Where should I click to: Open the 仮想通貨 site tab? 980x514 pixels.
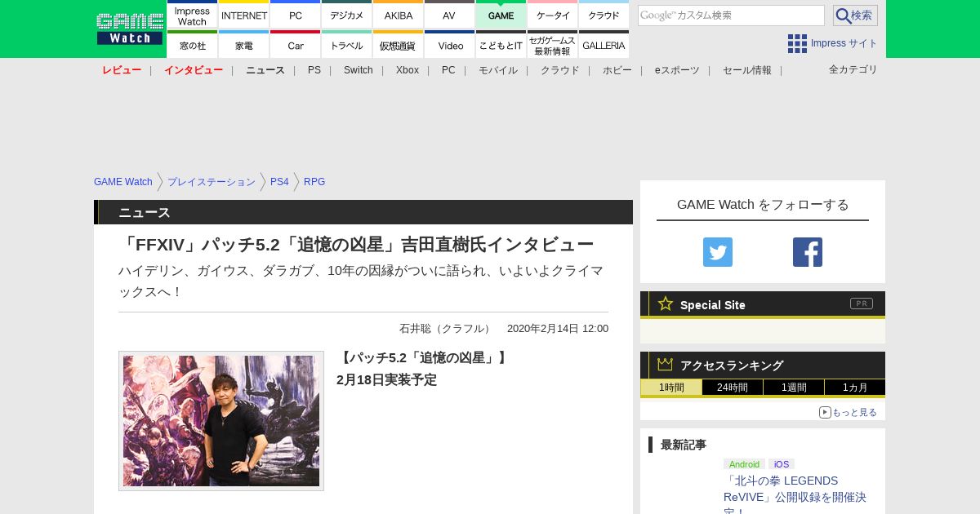399,44
